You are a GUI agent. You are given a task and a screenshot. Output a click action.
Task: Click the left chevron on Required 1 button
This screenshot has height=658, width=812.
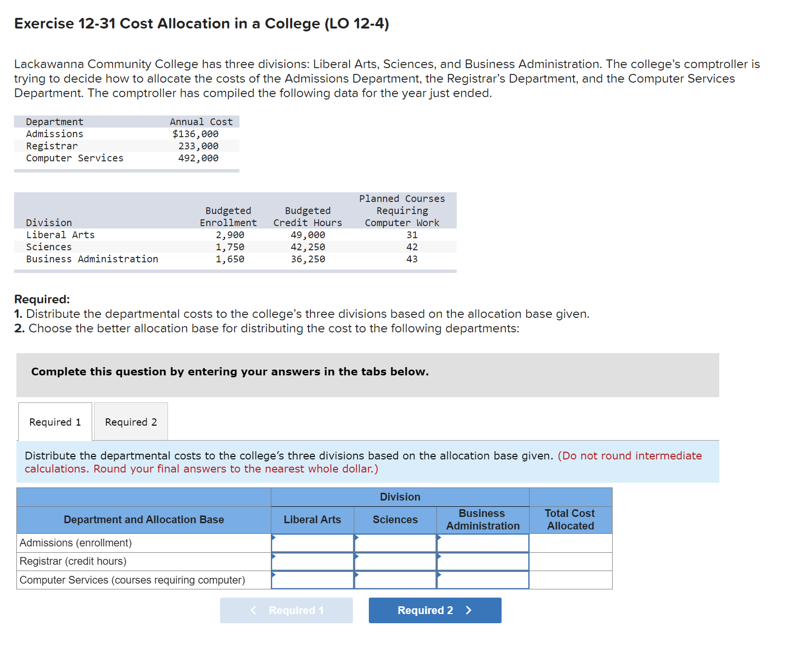253,610
